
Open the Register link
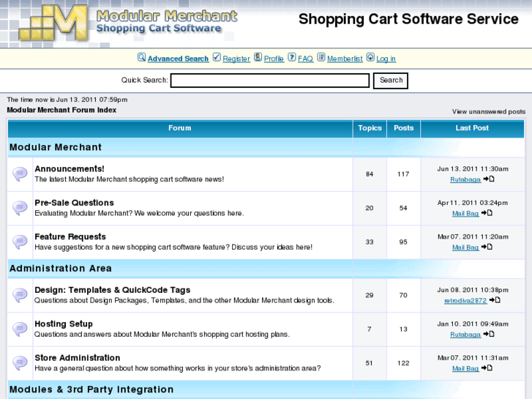[236, 59]
